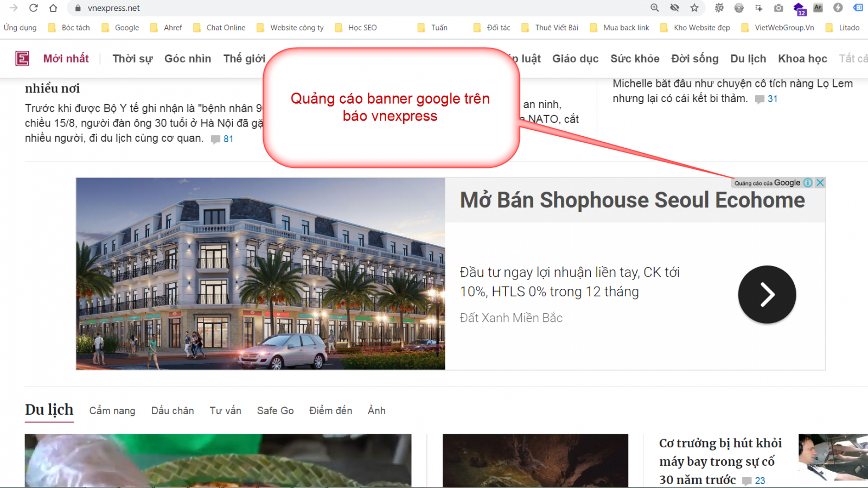Open the Thời sự section
Viewport: 868px width, 488px height.
(132, 59)
